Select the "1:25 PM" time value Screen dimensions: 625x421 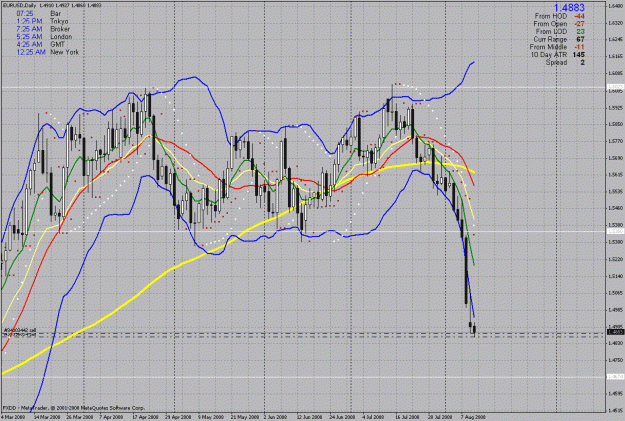(x=29, y=21)
